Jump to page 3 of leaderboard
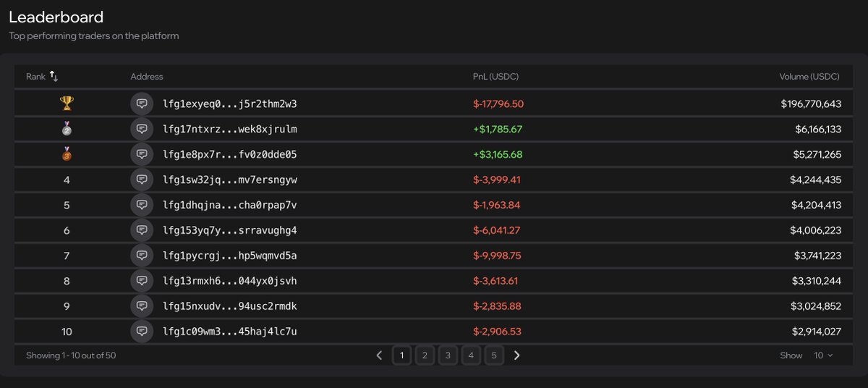The image size is (868, 388). [x=448, y=355]
